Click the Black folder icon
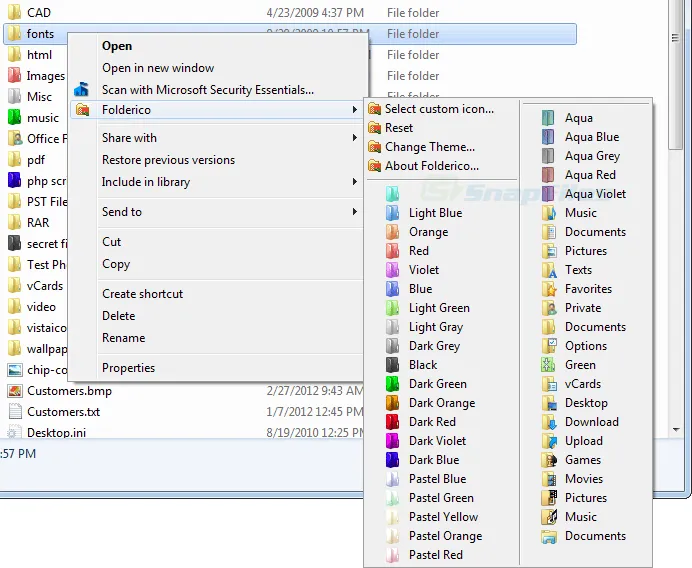Image resolution: width=692 pixels, height=568 pixels. (x=392, y=365)
